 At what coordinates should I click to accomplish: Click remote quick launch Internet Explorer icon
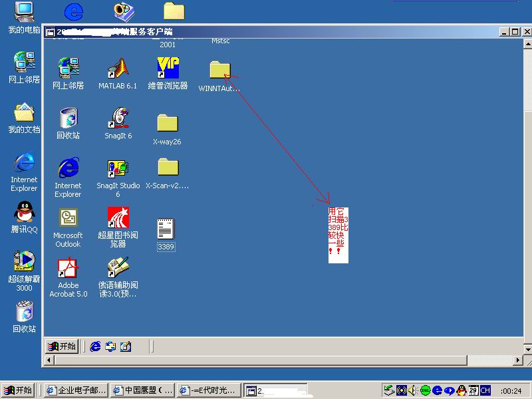coord(95,346)
